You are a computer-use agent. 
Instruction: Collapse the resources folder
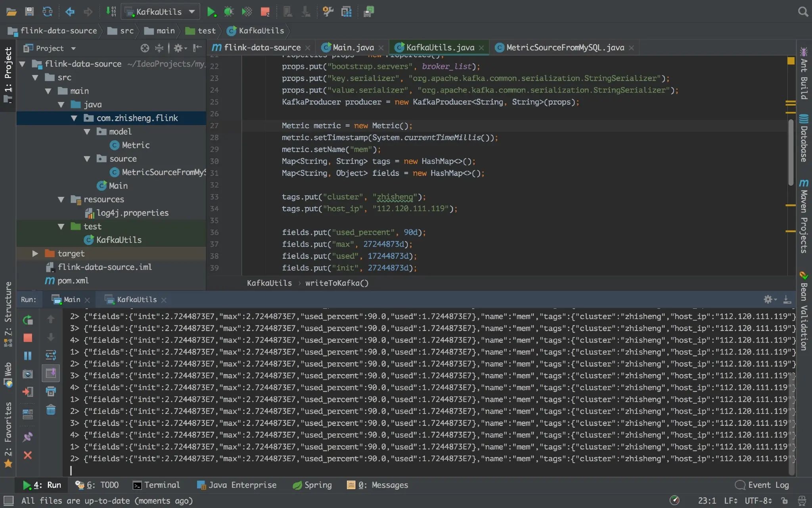pyautogui.click(x=61, y=200)
